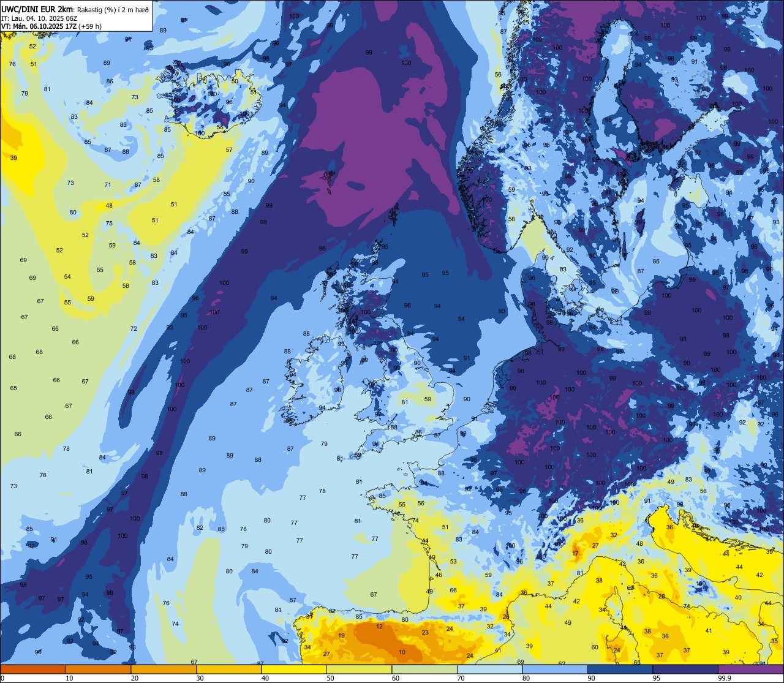This screenshot has width=784, height=683.
Task: Click the 10–20 orange legend swatch
Action: coord(98,669)
